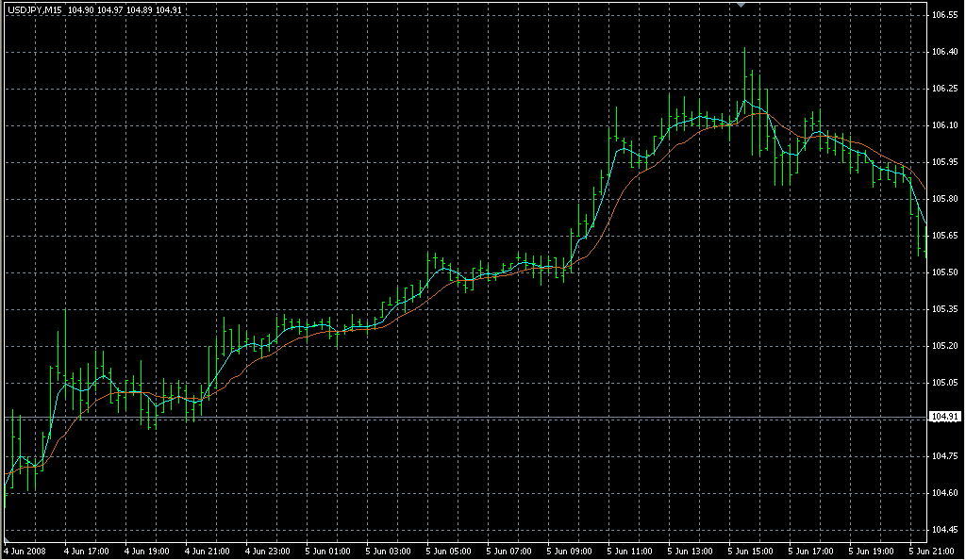Click the 105.50 price scale label
This screenshot has height=560, width=966.
click(945, 272)
